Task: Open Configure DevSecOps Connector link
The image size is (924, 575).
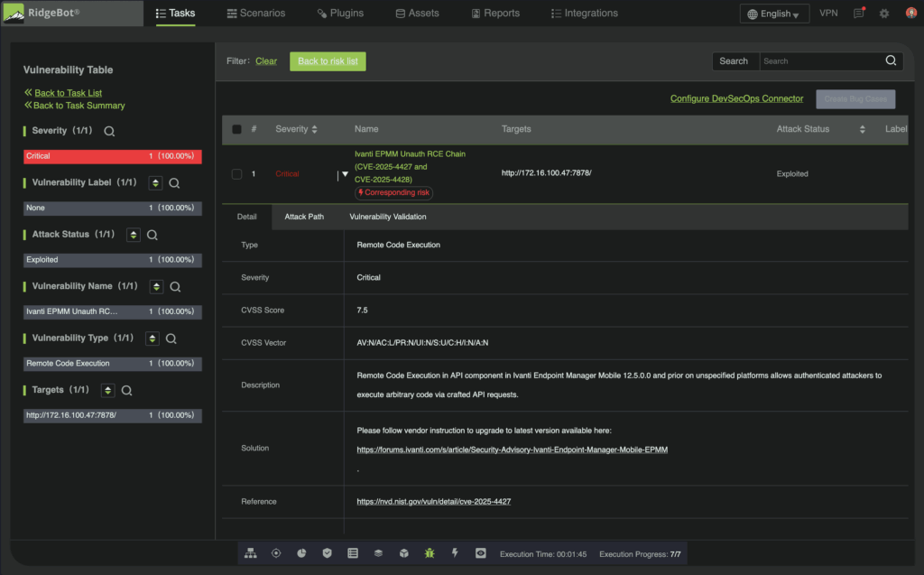Action: (736, 98)
